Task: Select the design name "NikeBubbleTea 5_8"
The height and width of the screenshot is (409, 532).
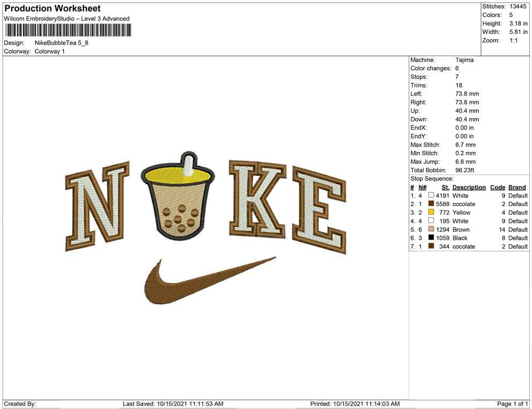Action: [61, 43]
